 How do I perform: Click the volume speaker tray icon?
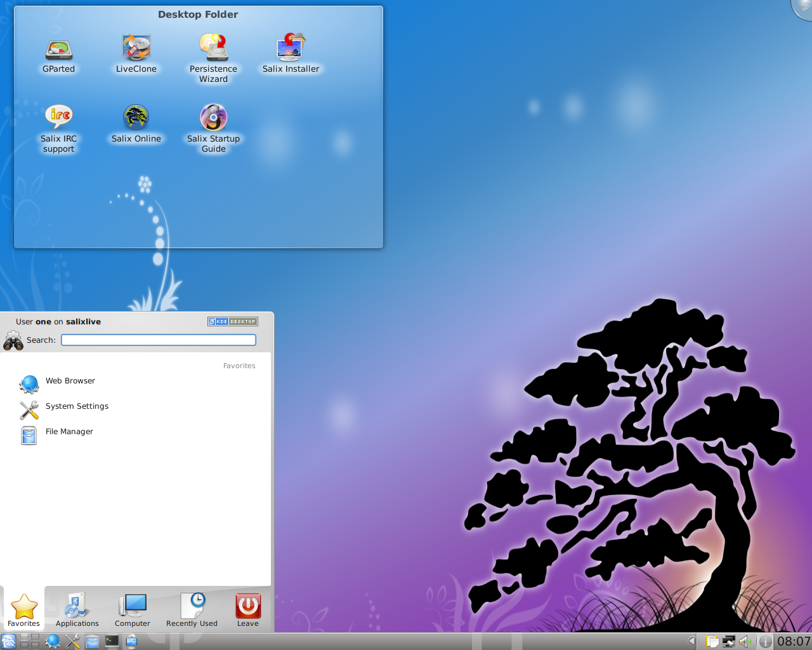[745, 642]
